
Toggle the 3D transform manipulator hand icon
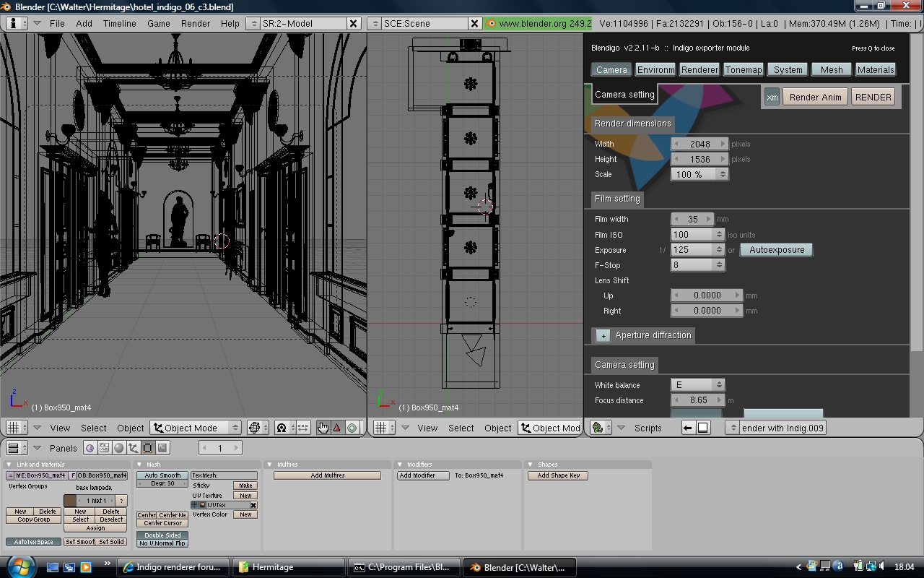coord(323,428)
